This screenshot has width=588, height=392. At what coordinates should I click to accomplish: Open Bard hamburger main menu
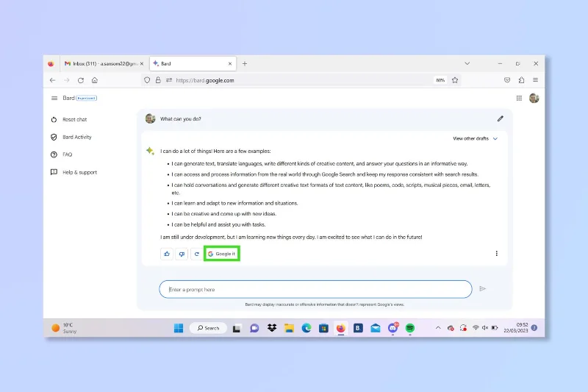[54, 98]
